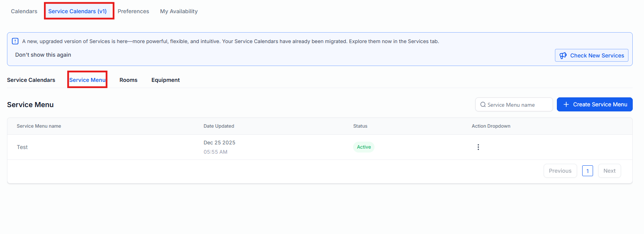
Task: Open the Service Calendars (v1) tab
Action: [77, 11]
